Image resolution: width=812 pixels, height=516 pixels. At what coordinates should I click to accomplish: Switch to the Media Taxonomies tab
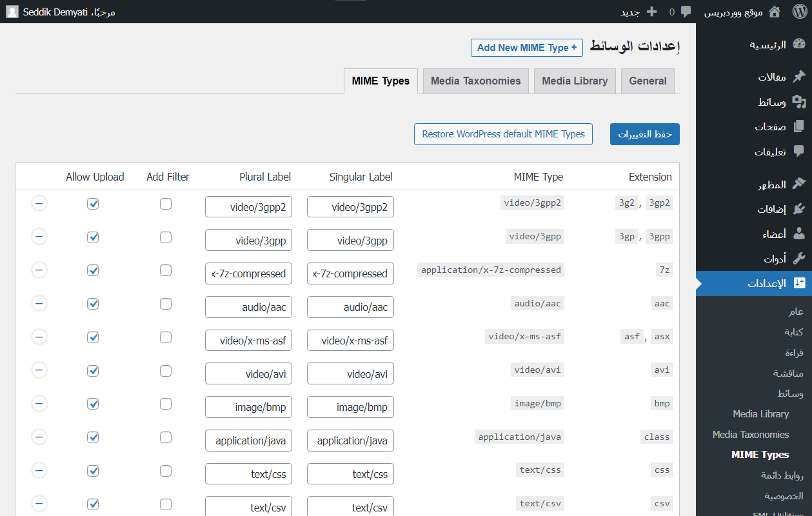(x=475, y=81)
